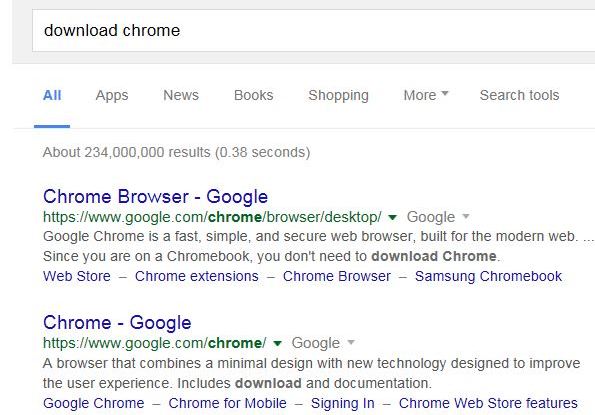Expand the Google dropdown beside the chrome/ URL
The width and height of the screenshot is (595, 415).
tap(323, 343)
